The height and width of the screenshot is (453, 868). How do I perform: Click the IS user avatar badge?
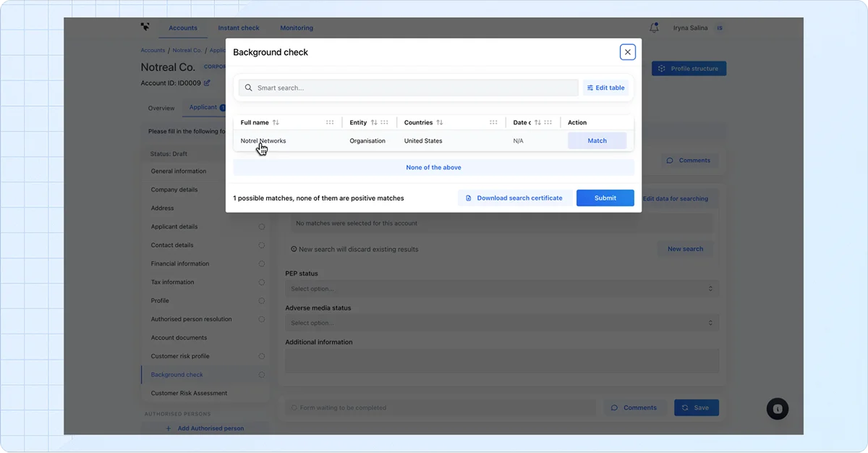[720, 28]
